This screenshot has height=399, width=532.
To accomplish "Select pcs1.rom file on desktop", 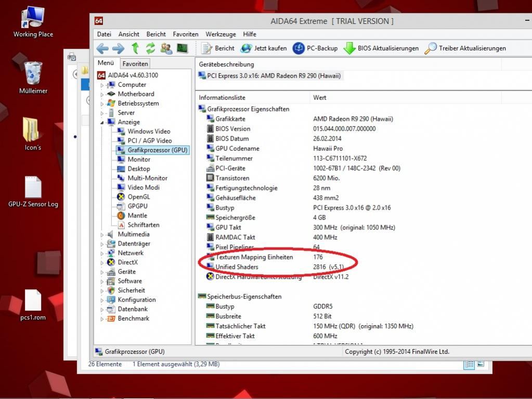I will 33,305.
